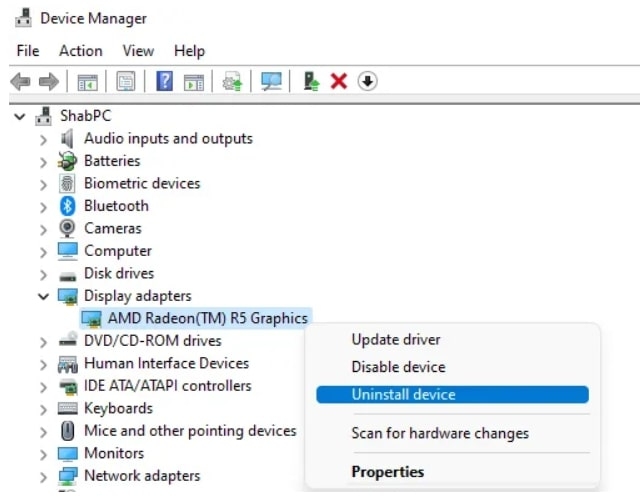The width and height of the screenshot is (640, 501).
Task: Click the Biometric devices fingerprint icon
Action: [x=67, y=184]
